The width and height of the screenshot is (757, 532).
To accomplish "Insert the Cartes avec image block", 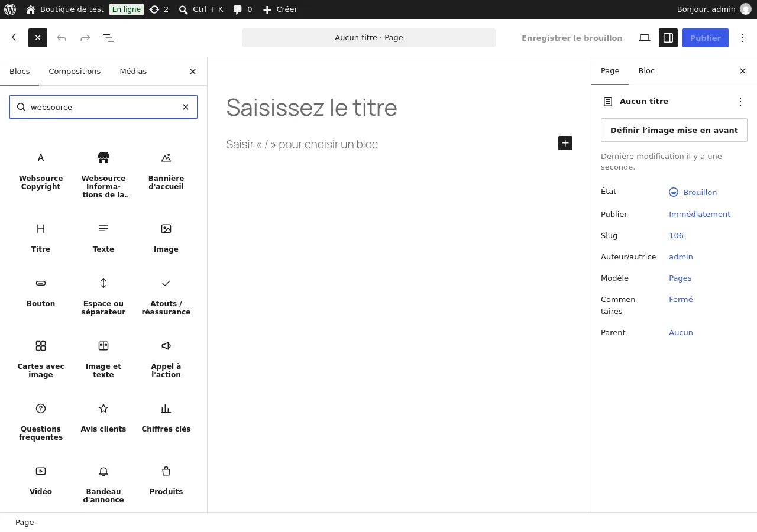I will 41,359.
